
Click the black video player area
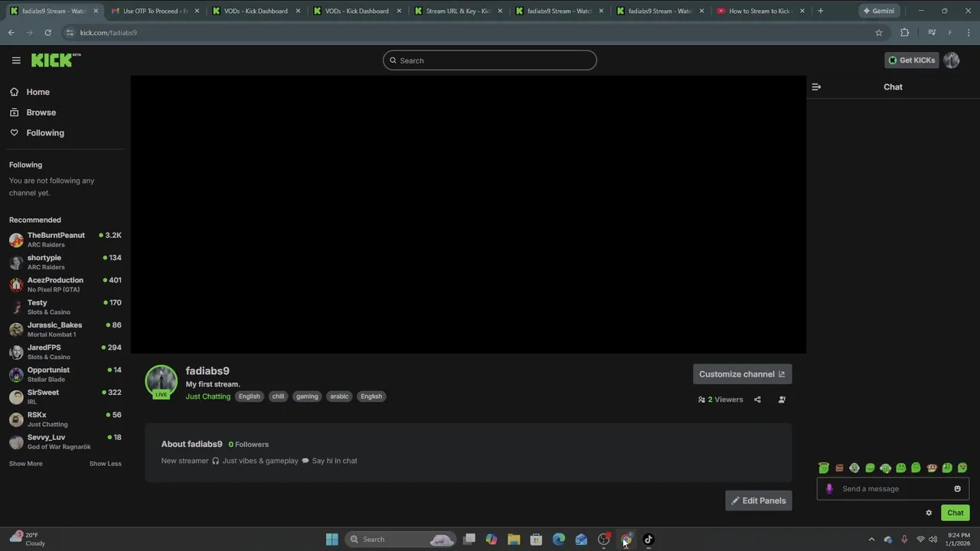click(469, 214)
